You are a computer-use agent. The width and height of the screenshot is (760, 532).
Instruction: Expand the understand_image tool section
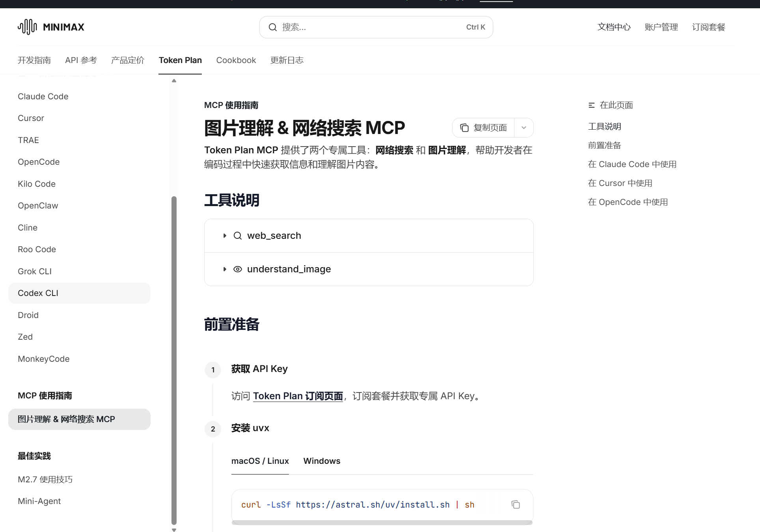click(x=225, y=269)
